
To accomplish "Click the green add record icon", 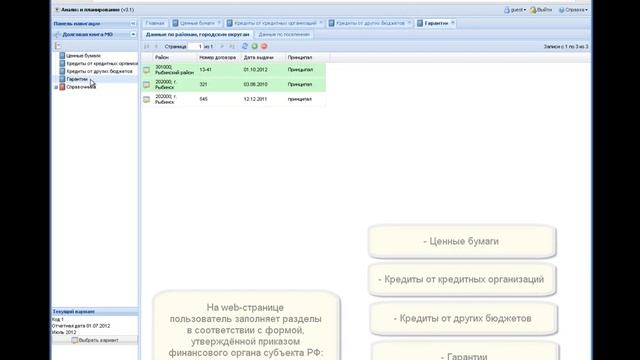I will pos(254,46).
